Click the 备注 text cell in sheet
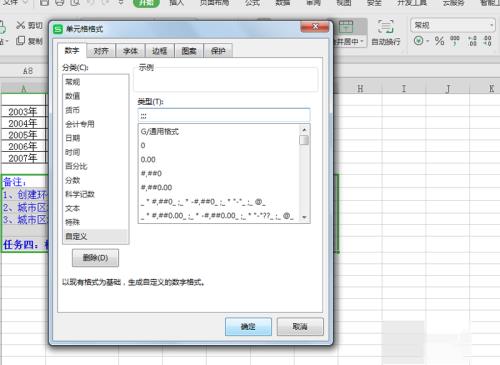The width and height of the screenshot is (500, 365). pos(14,182)
